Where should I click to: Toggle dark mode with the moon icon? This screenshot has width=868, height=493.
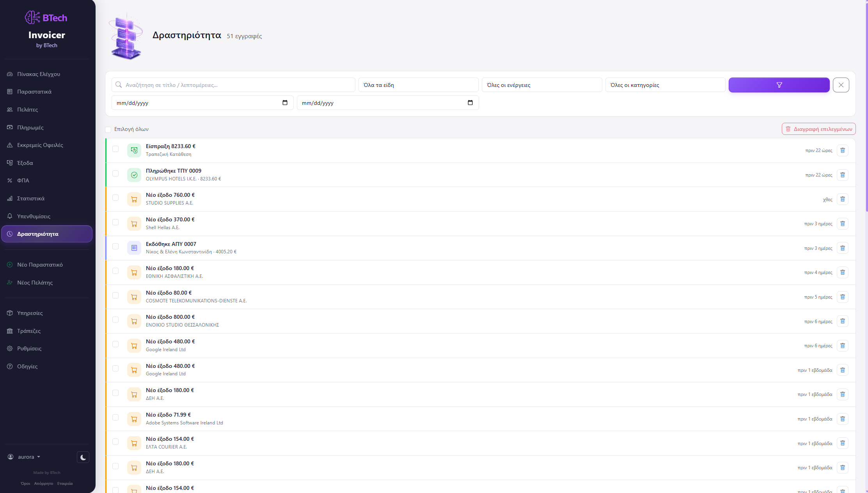coord(83,457)
